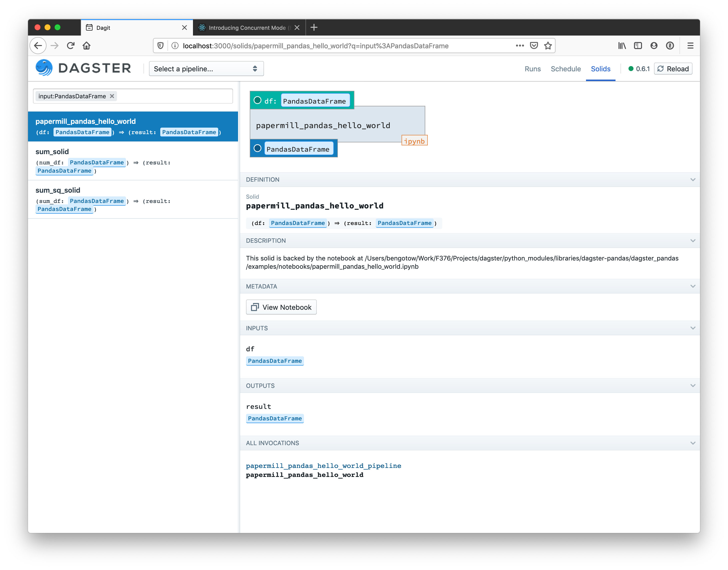Collapse the METADATA section
This screenshot has height=570, width=728.
[693, 287]
